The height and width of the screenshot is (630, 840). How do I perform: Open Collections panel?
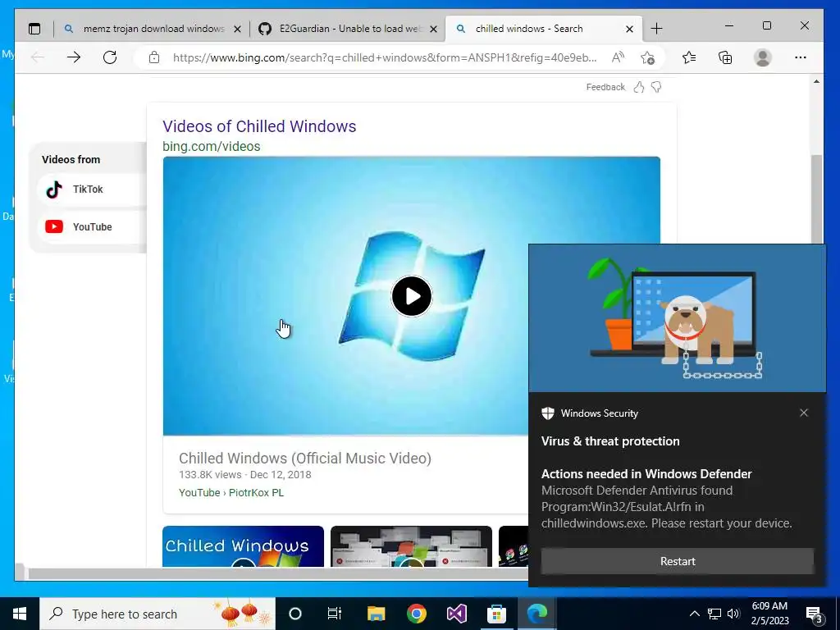[x=725, y=57]
